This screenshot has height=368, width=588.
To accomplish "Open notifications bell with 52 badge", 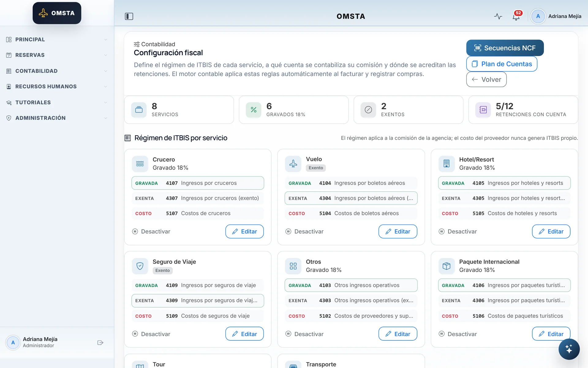I will [x=516, y=16].
